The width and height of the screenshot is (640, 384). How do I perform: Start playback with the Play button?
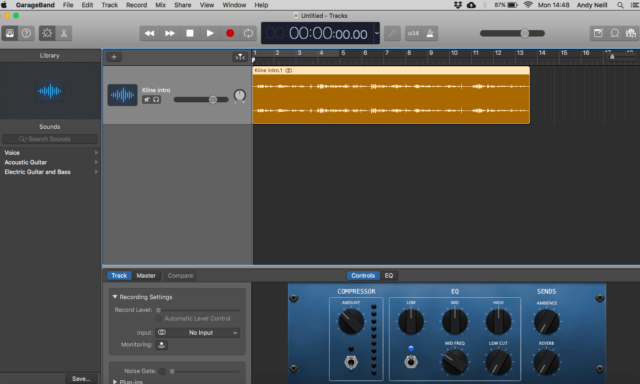coord(210,33)
